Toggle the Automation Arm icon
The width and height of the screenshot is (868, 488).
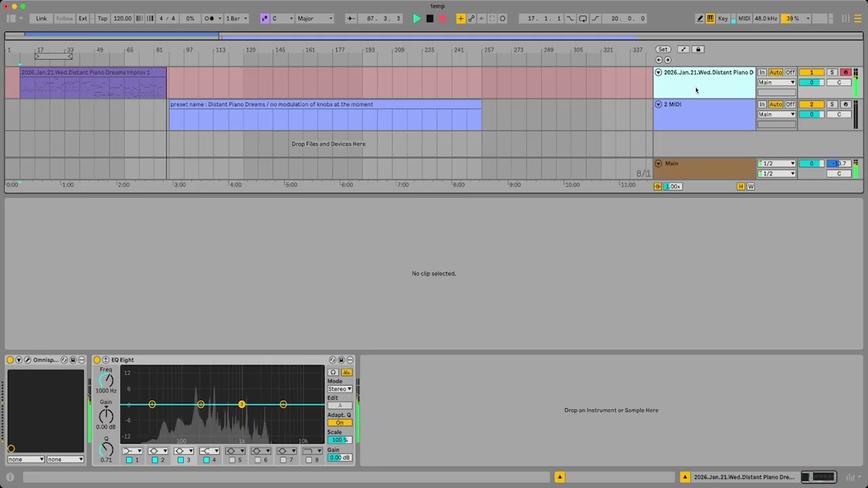(471, 18)
